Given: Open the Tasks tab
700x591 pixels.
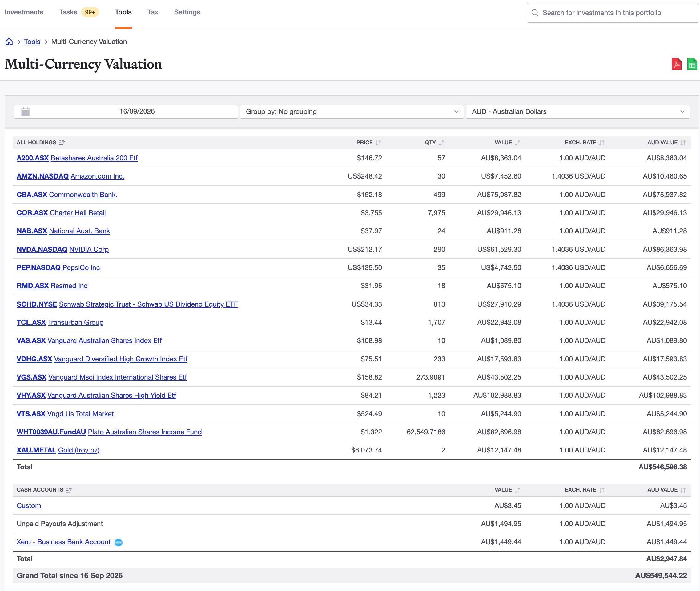Looking at the screenshot, I should pos(68,12).
